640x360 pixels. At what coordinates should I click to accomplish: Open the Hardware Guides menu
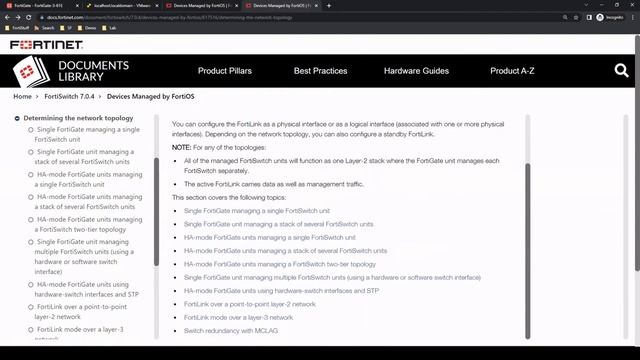tap(416, 71)
